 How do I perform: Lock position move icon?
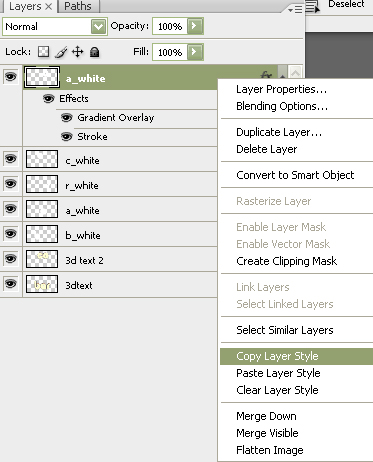point(77,52)
